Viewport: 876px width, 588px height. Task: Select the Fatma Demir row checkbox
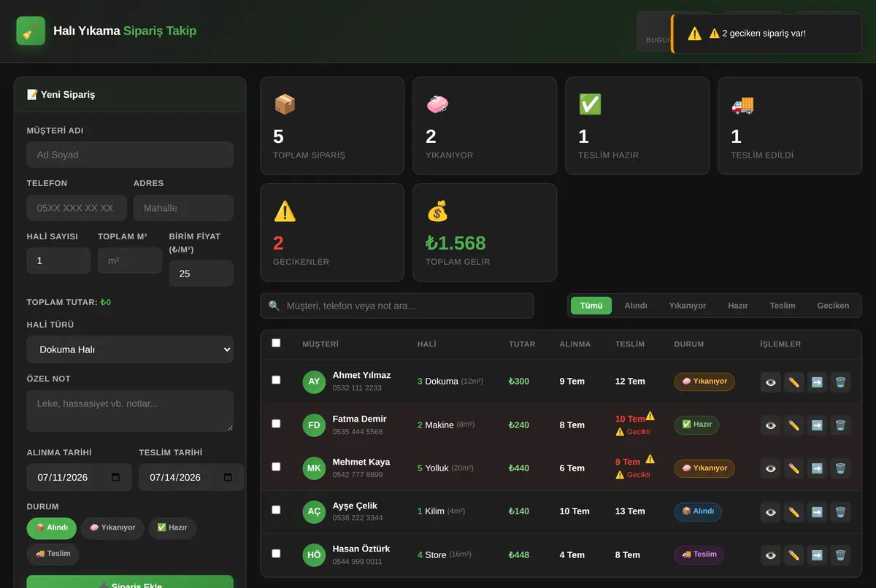(276, 423)
